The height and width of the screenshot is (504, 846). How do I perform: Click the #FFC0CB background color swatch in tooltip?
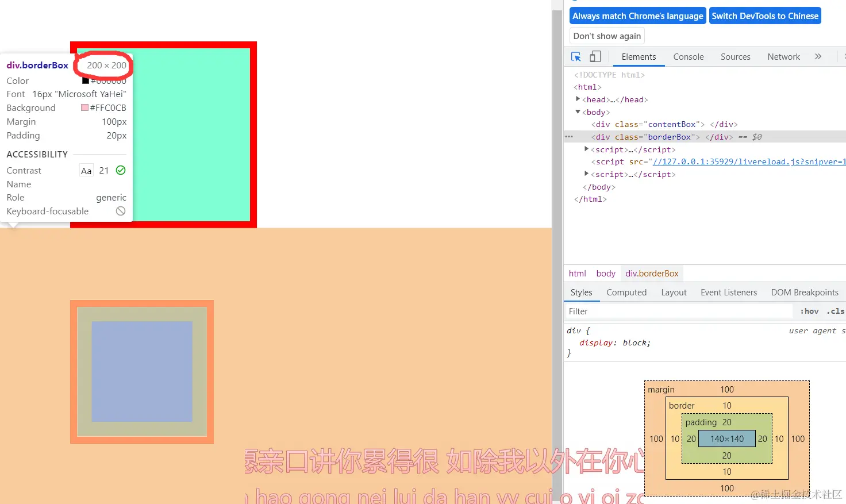click(84, 107)
